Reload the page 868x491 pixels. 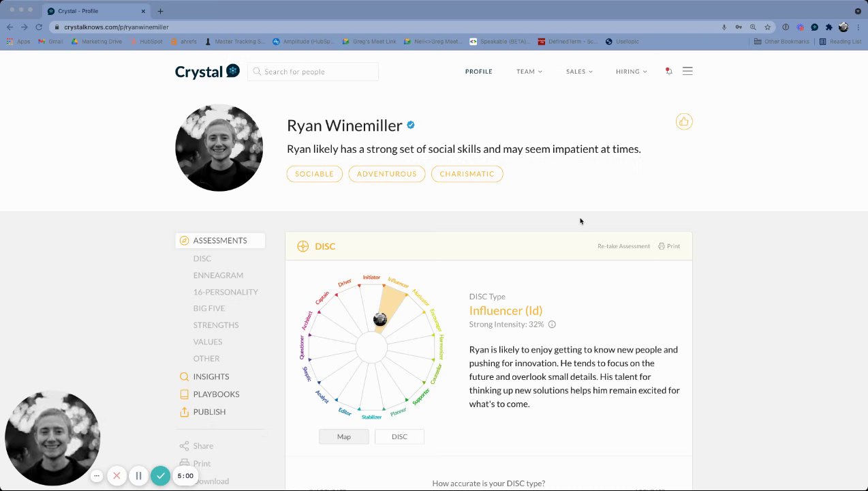tap(39, 27)
